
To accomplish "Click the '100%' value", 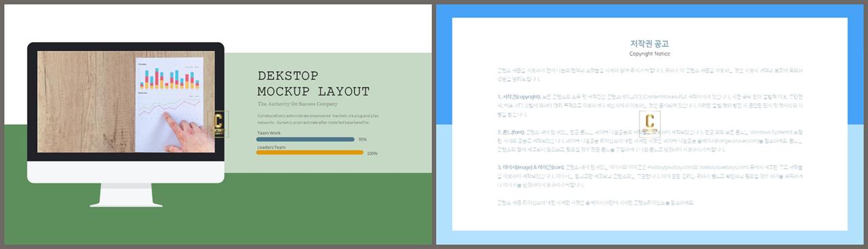I will click(372, 153).
